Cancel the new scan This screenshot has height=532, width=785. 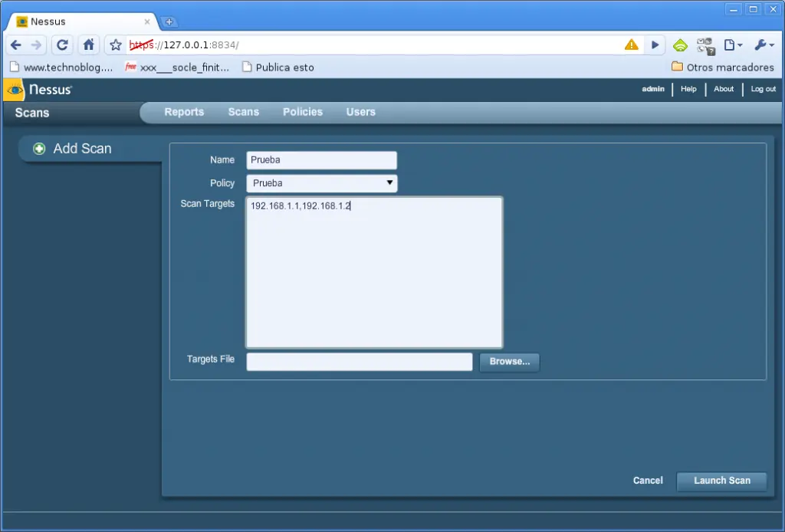pyautogui.click(x=648, y=481)
